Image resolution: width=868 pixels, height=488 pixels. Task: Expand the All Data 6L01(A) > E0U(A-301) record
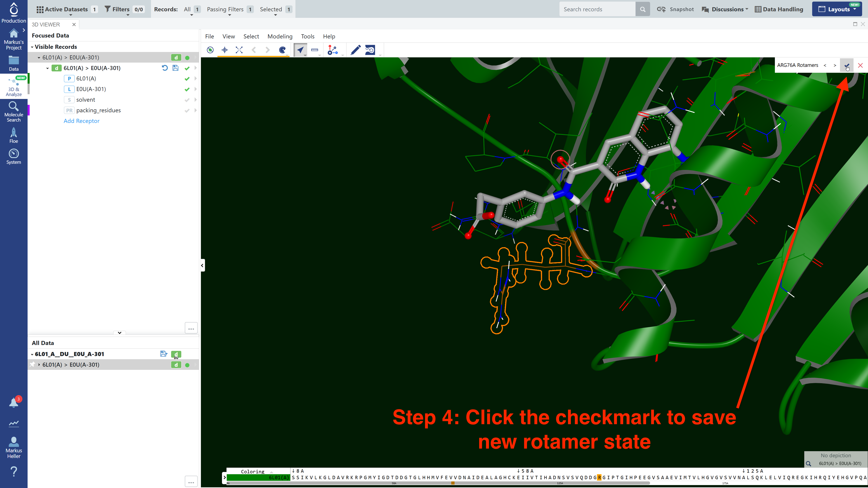39,365
